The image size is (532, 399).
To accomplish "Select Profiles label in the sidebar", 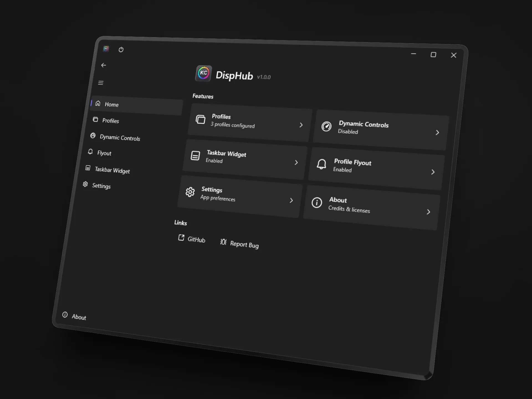I will [x=111, y=121].
